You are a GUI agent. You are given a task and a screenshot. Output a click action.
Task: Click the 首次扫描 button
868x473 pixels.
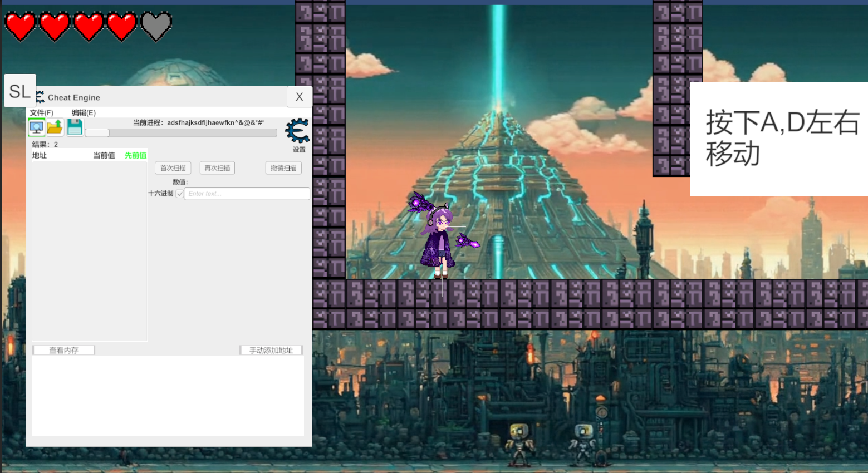click(x=173, y=168)
